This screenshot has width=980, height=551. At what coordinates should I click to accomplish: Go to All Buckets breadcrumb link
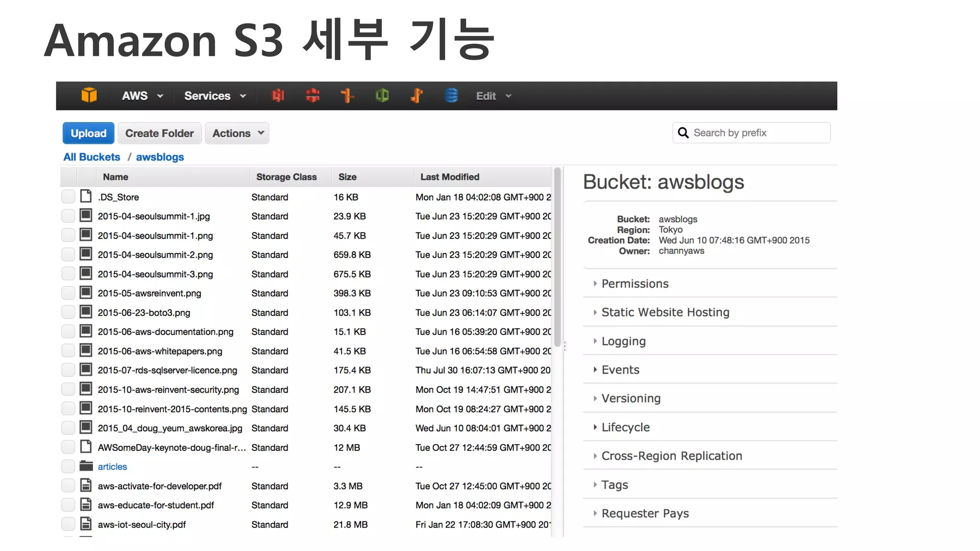[x=92, y=157]
